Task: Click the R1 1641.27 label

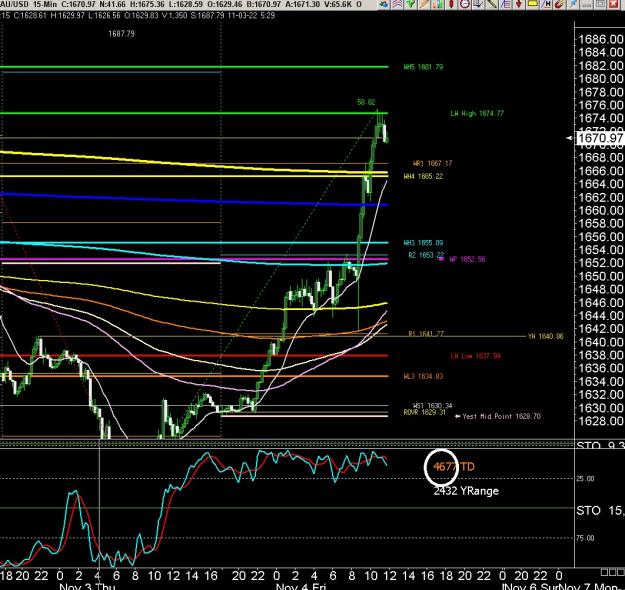Action: pos(426,334)
